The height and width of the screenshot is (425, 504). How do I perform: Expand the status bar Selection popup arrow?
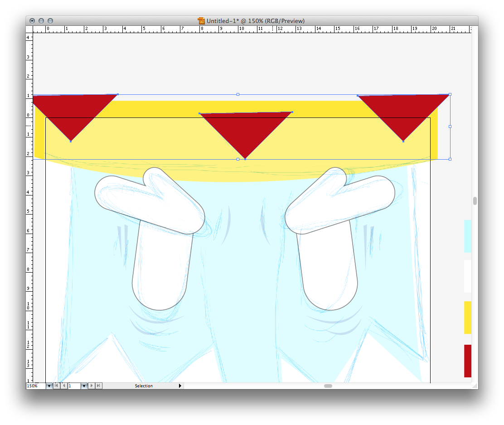180,386
